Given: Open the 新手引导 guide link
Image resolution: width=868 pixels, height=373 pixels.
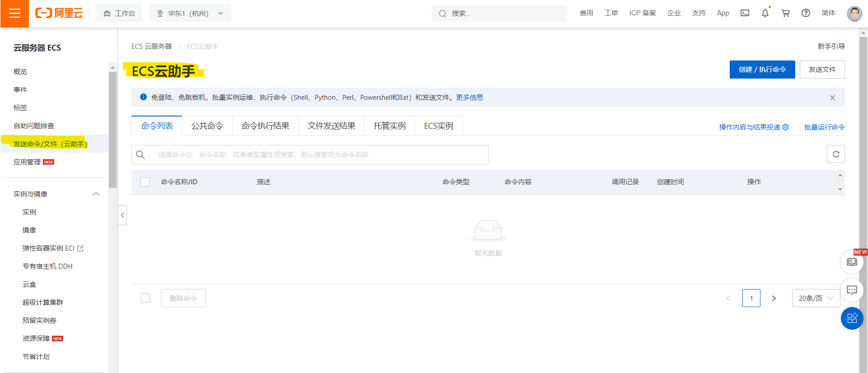Looking at the screenshot, I should point(831,46).
